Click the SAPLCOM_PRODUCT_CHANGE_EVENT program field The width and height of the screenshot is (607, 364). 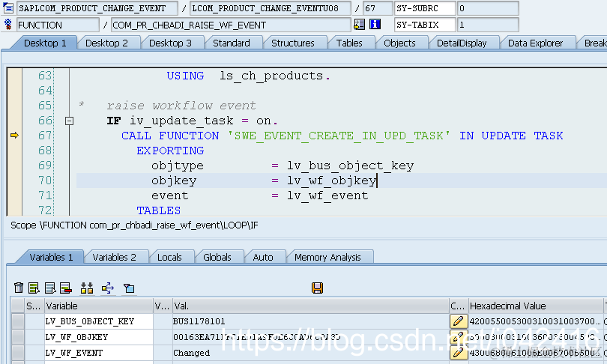tap(97, 8)
